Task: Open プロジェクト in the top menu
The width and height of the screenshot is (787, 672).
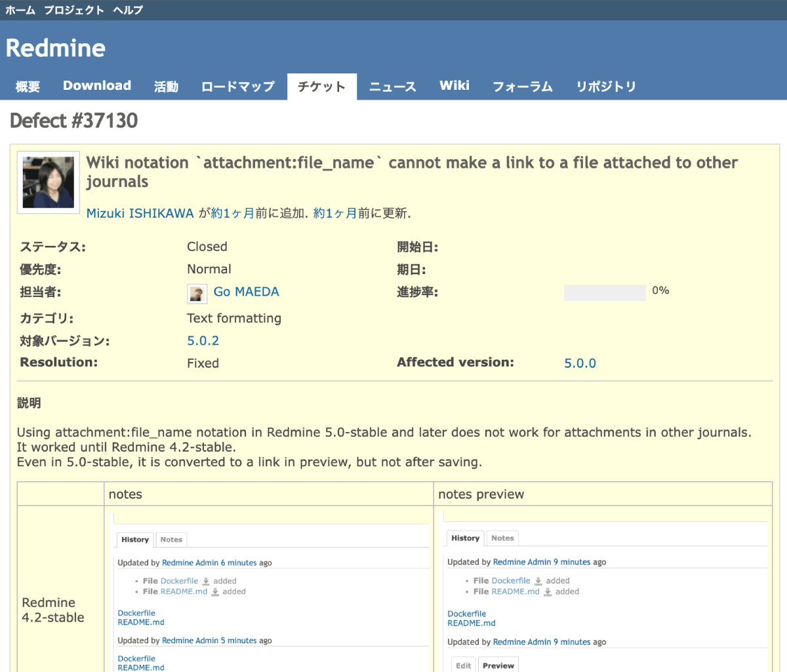Action: point(74,10)
